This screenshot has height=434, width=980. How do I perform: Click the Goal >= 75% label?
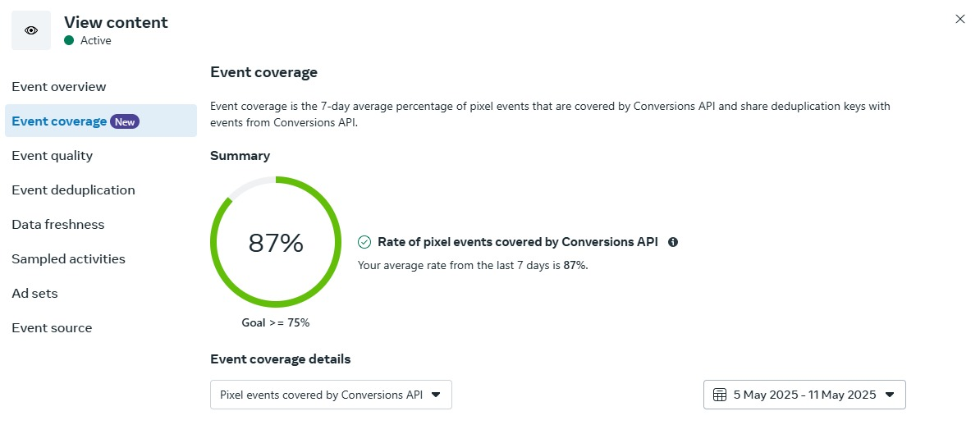[276, 323]
